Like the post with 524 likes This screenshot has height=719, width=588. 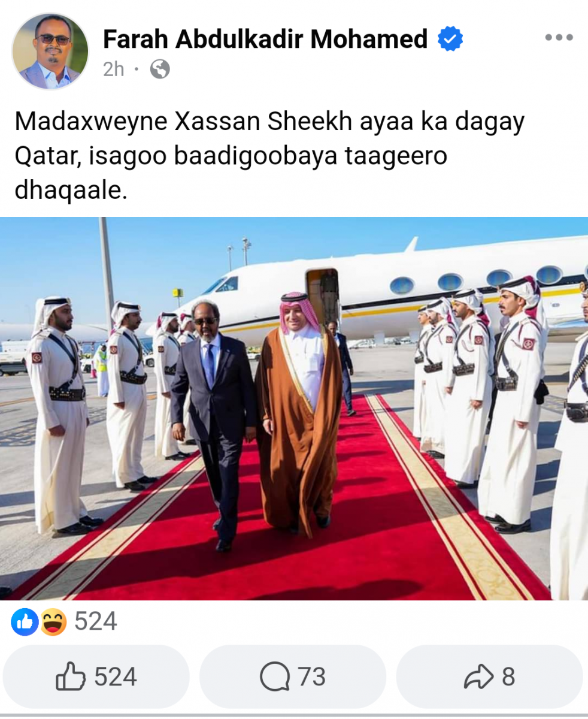[96, 677]
